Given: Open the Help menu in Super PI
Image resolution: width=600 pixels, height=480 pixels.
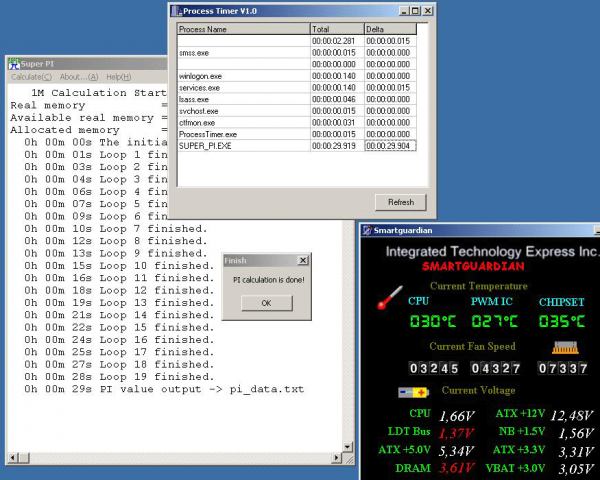Looking at the screenshot, I should click(x=119, y=77).
